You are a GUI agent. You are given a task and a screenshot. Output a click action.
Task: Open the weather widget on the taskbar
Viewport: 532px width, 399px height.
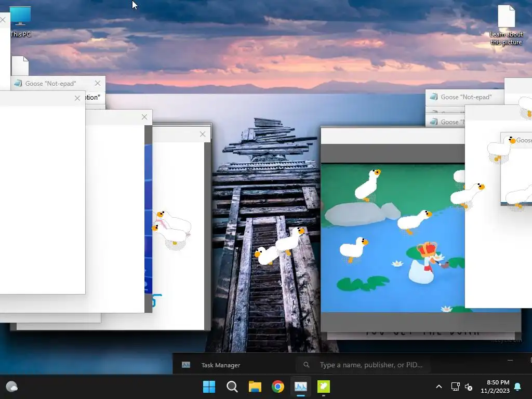(x=12, y=387)
